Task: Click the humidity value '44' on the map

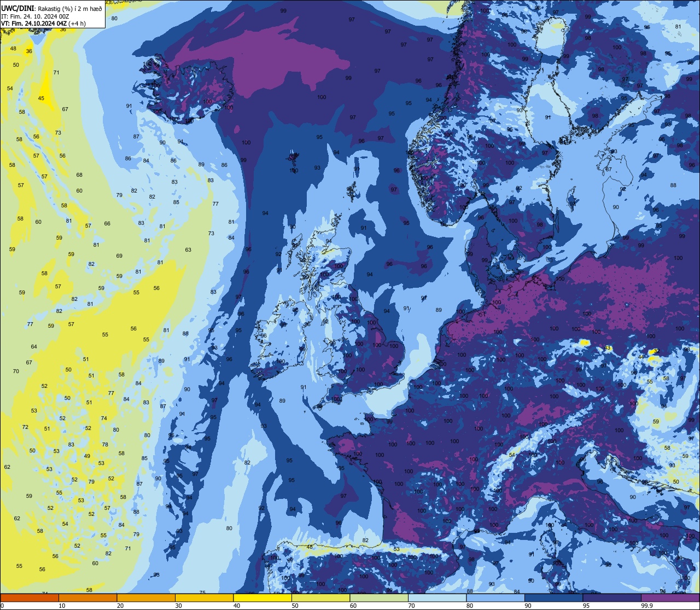Action: 641,357
